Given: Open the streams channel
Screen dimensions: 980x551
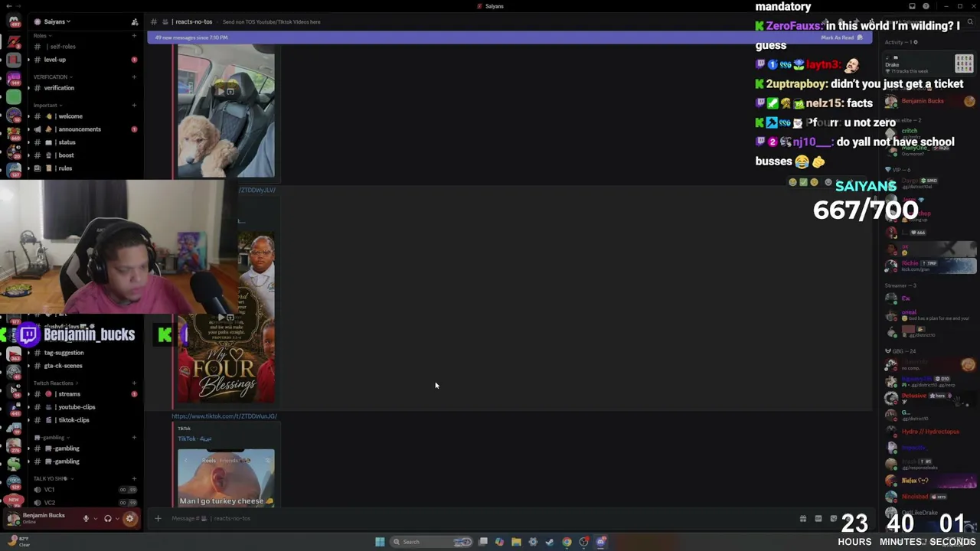Looking at the screenshot, I should pyautogui.click(x=84, y=394).
